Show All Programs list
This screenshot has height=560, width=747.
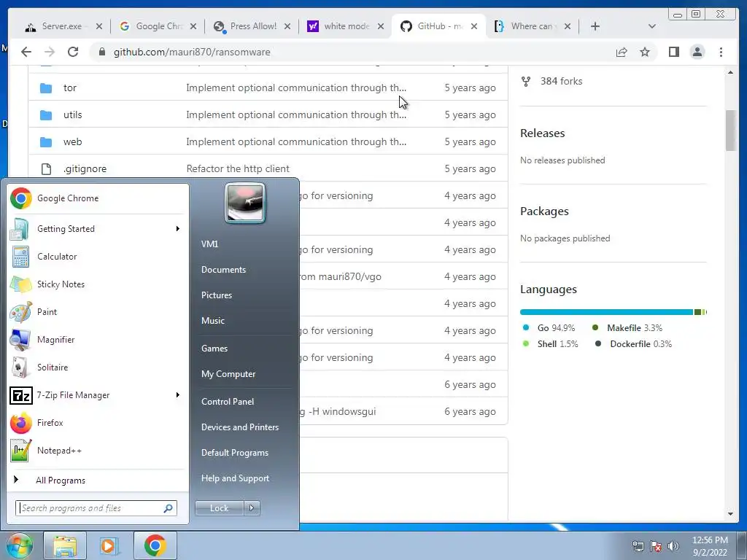click(60, 481)
